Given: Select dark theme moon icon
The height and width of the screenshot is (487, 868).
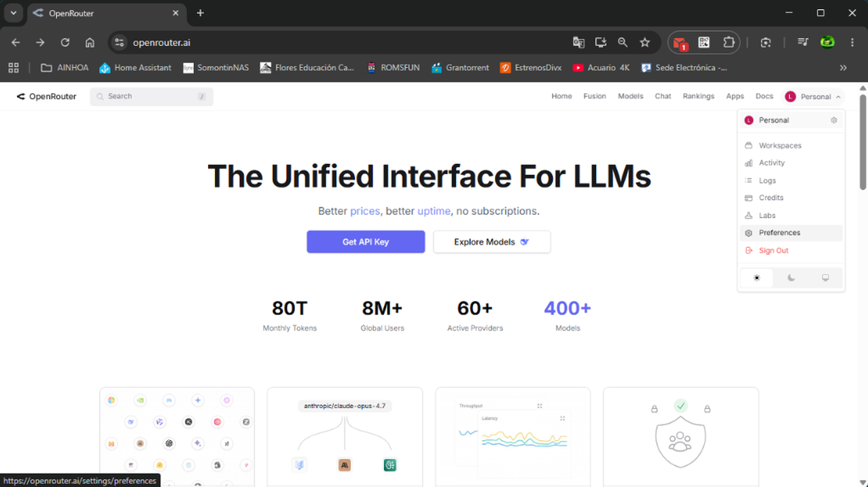Looking at the screenshot, I should (791, 278).
